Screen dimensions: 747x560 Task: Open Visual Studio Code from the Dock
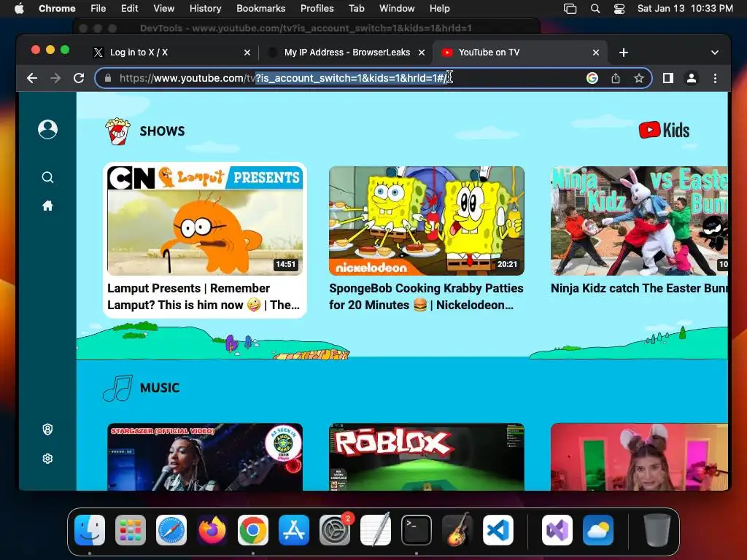(x=498, y=530)
